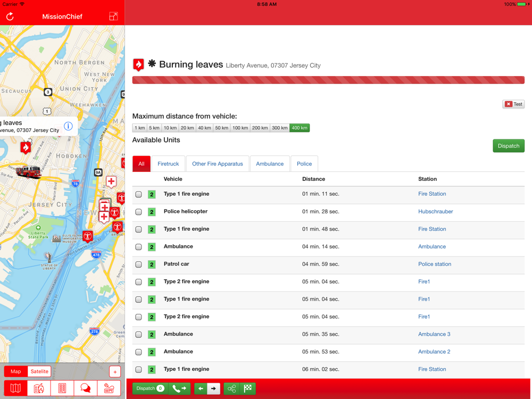Set maximum distance to 20 km

click(187, 128)
